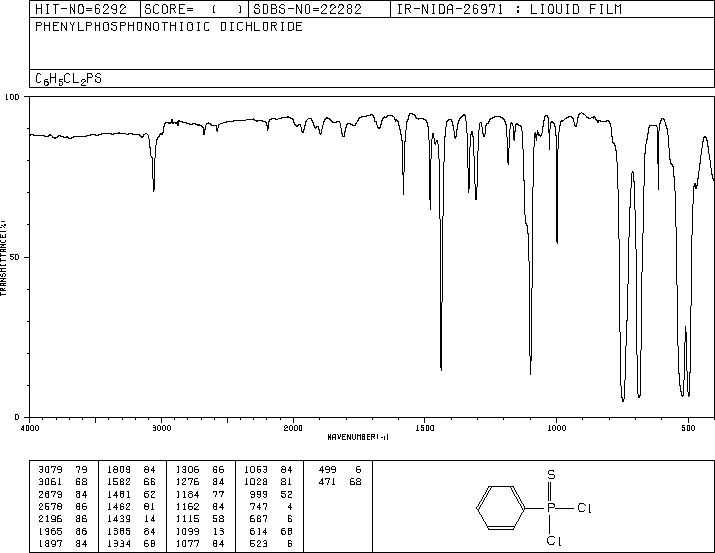Click the 3000 tick label on x-axis
The image size is (715, 553).
pyautogui.click(x=161, y=428)
